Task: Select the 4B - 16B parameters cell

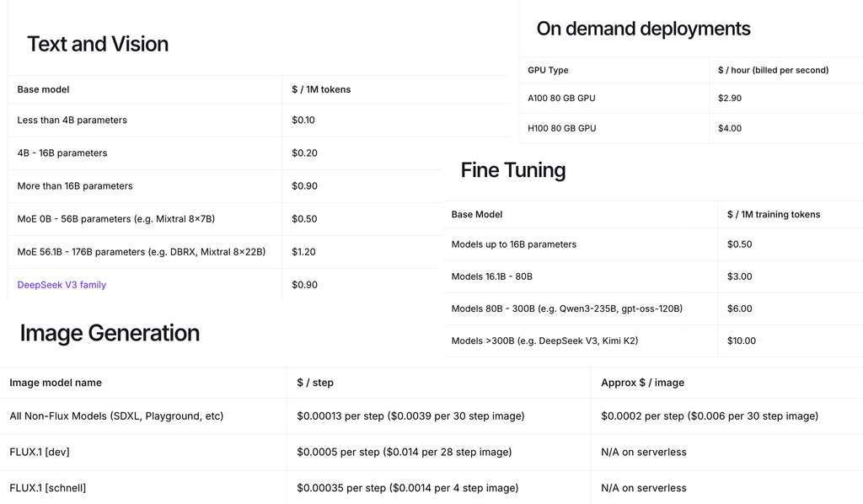Action: 62,153
